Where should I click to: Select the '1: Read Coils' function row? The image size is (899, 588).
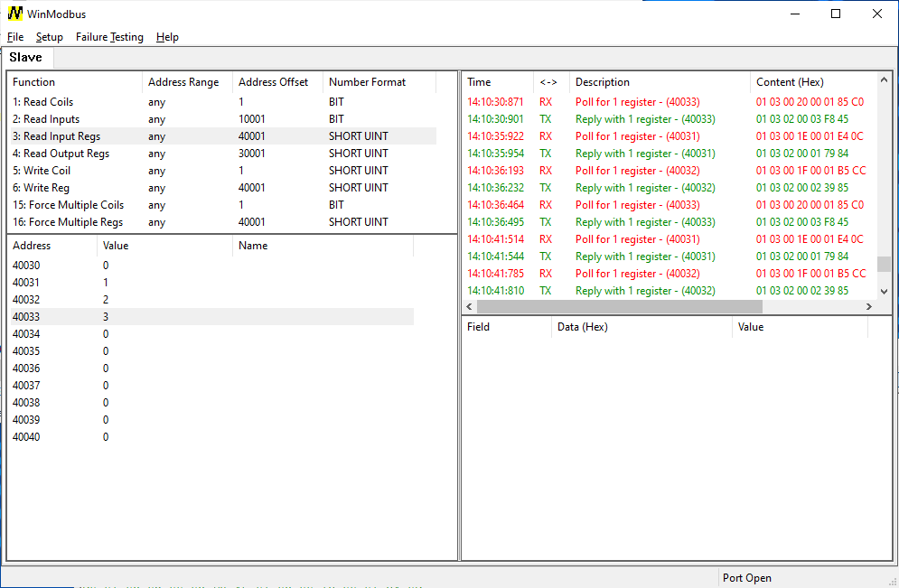(223, 102)
